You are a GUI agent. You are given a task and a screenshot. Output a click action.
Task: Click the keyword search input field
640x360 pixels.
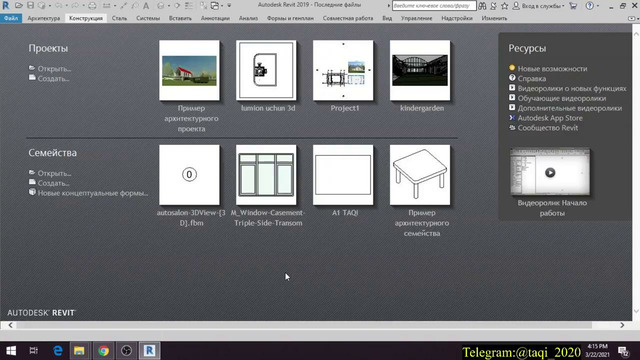pos(434,6)
